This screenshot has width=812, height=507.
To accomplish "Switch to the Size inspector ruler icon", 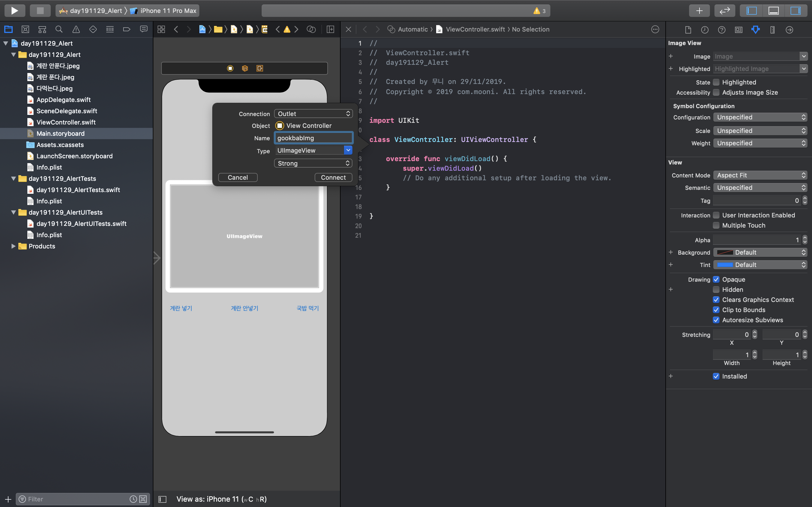I will tap(773, 30).
